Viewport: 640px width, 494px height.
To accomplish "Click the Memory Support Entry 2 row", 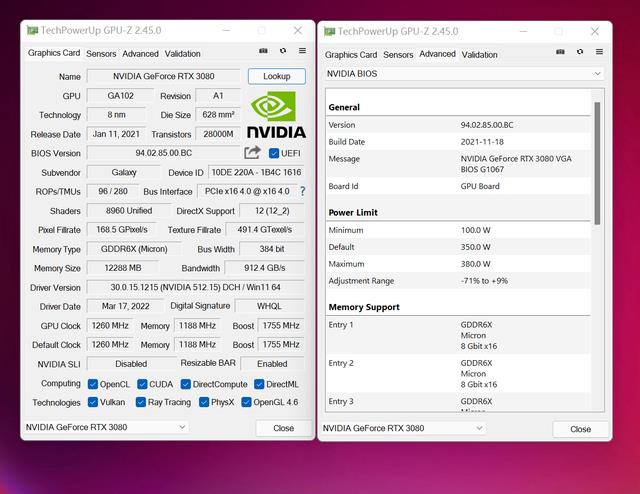I will click(458, 374).
